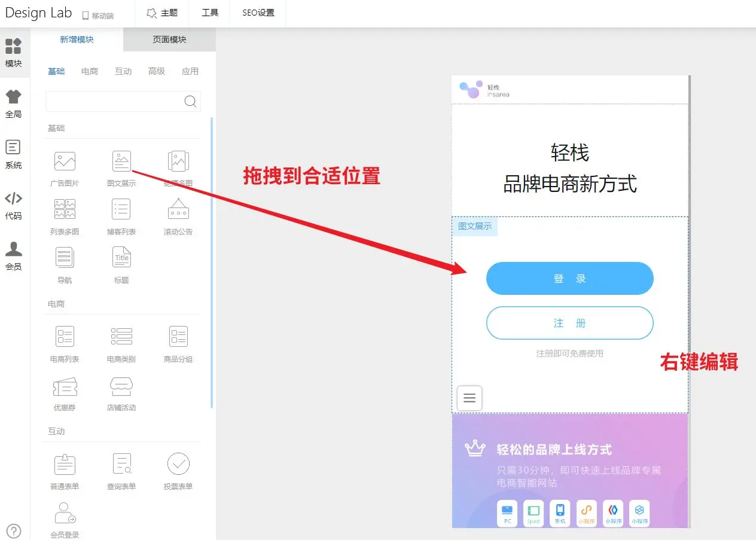Open the hamburger menu in preview
Viewport: 756px width, 540px height.
coord(470,398)
